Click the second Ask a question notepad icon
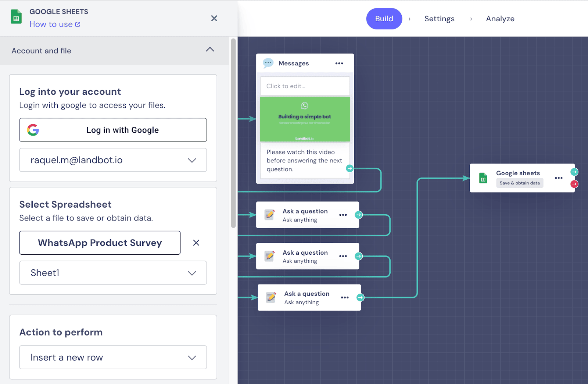The width and height of the screenshot is (588, 384). (x=269, y=256)
